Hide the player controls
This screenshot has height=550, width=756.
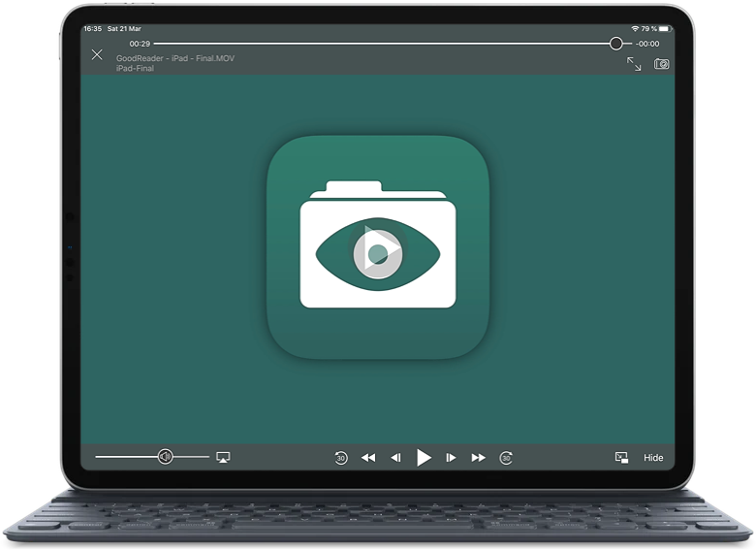click(653, 458)
